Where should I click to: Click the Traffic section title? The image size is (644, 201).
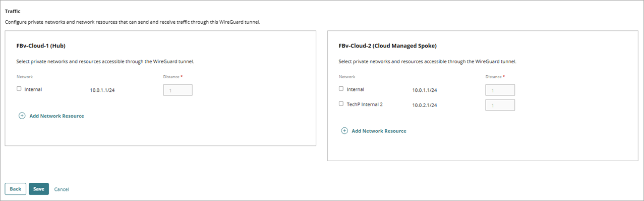13,11
